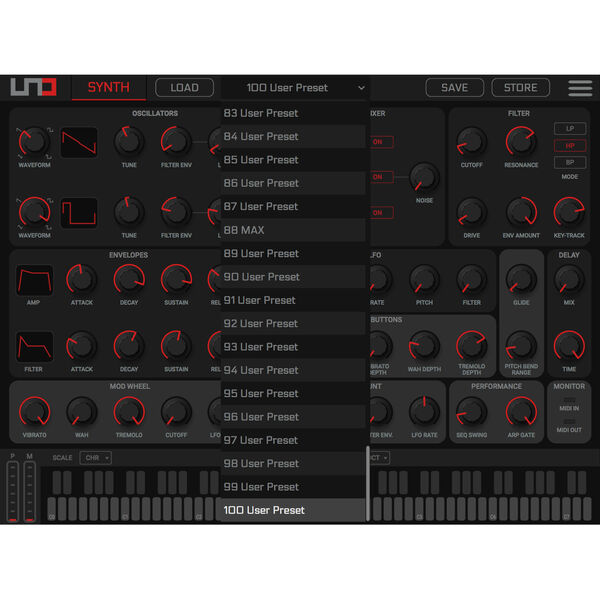Click the WAH DEPTH knob
This screenshot has height=600, width=600.
[424, 346]
